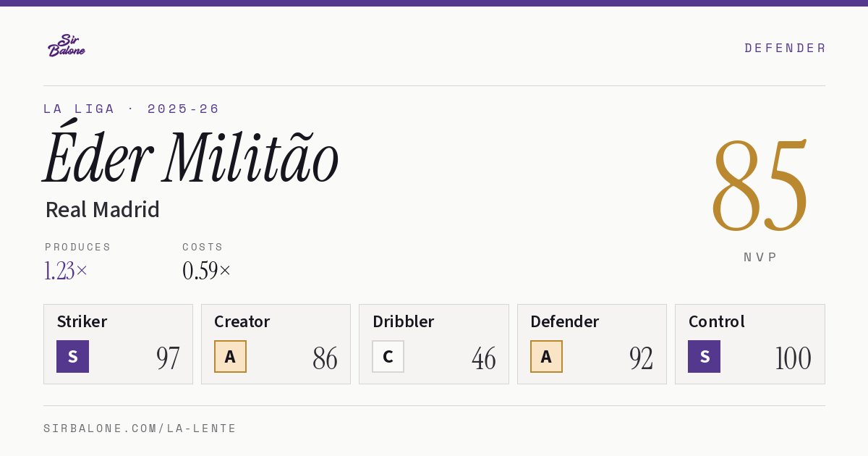Click the 85 NVP rating
The image size is (868, 456).
pyautogui.click(x=759, y=185)
